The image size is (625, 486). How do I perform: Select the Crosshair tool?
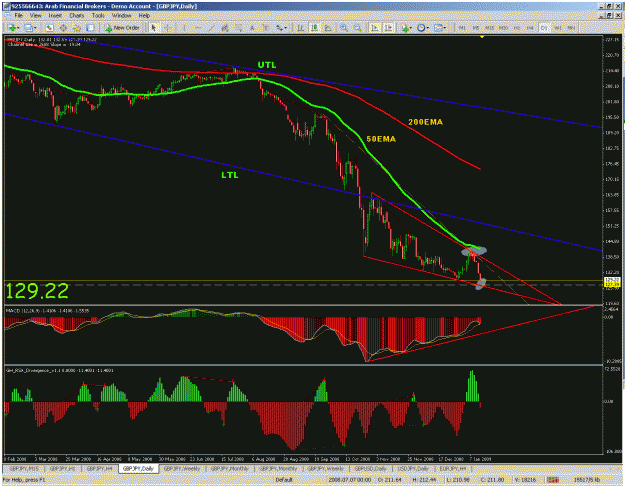[x=168, y=28]
